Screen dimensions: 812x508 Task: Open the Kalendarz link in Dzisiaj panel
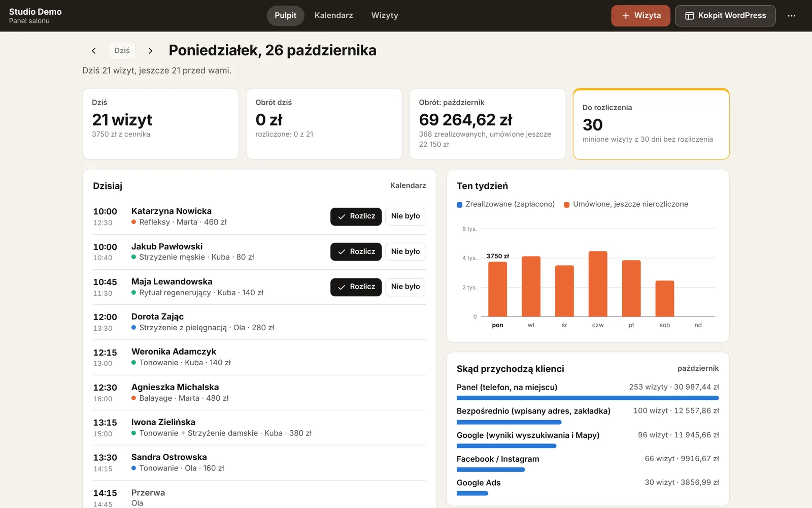pyautogui.click(x=408, y=185)
